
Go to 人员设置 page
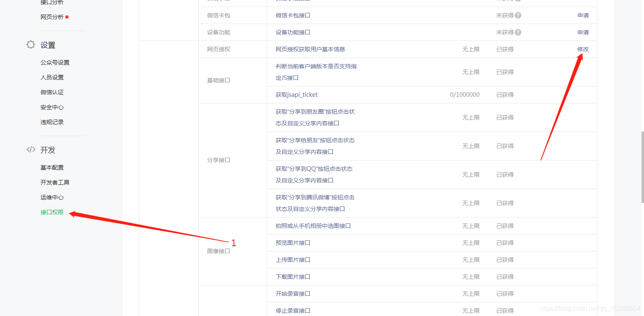tap(52, 77)
